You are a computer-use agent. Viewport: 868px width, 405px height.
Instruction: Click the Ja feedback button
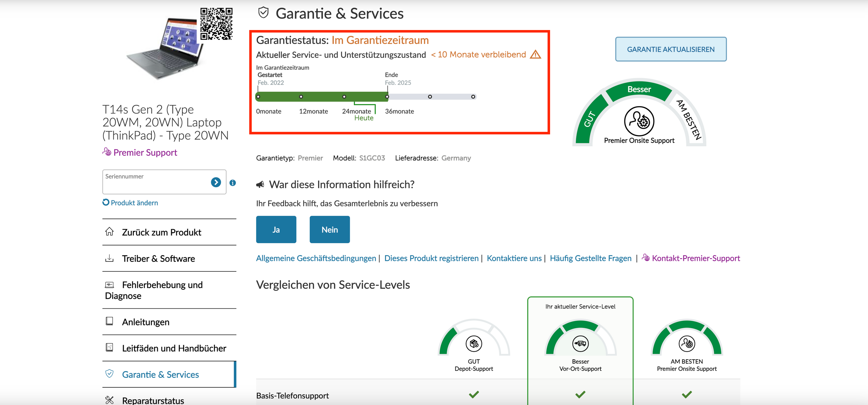(x=276, y=229)
